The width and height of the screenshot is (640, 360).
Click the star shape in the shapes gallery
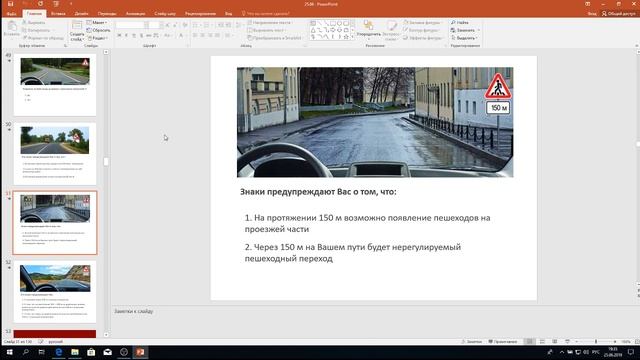pyautogui.click(x=346, y=36)
